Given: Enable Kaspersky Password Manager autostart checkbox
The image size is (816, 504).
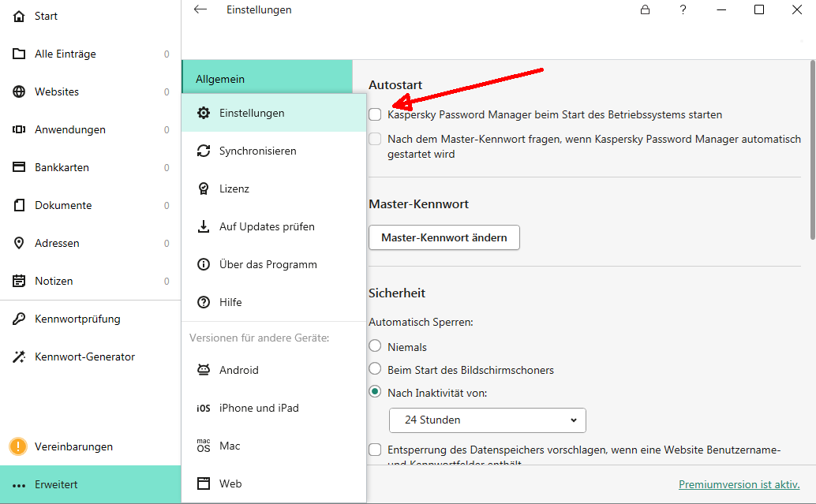Looking at the screenshot, I should [375, 114].
